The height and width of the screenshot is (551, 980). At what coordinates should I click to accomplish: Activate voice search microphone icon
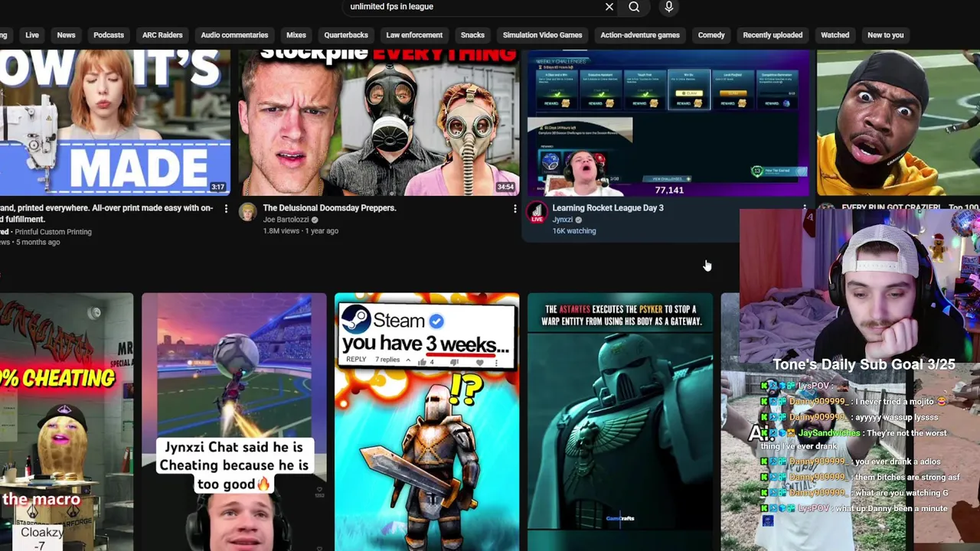[x=669, y=7]
